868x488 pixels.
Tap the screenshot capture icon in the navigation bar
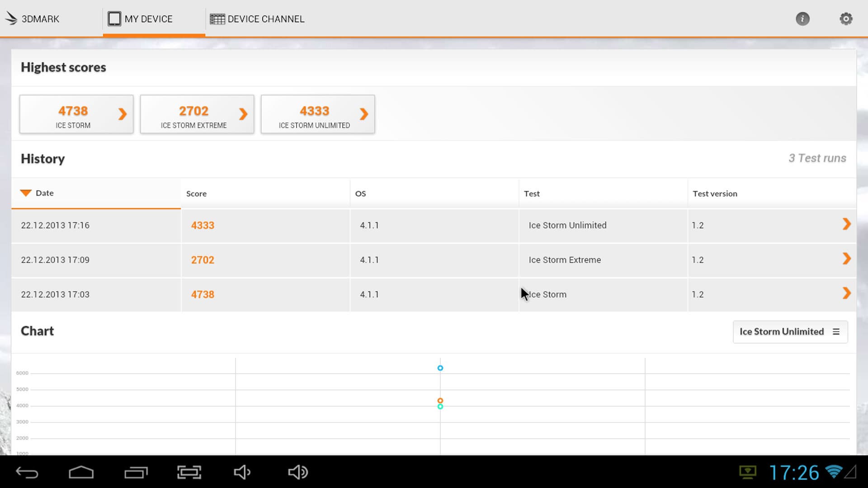coord(189,472)
